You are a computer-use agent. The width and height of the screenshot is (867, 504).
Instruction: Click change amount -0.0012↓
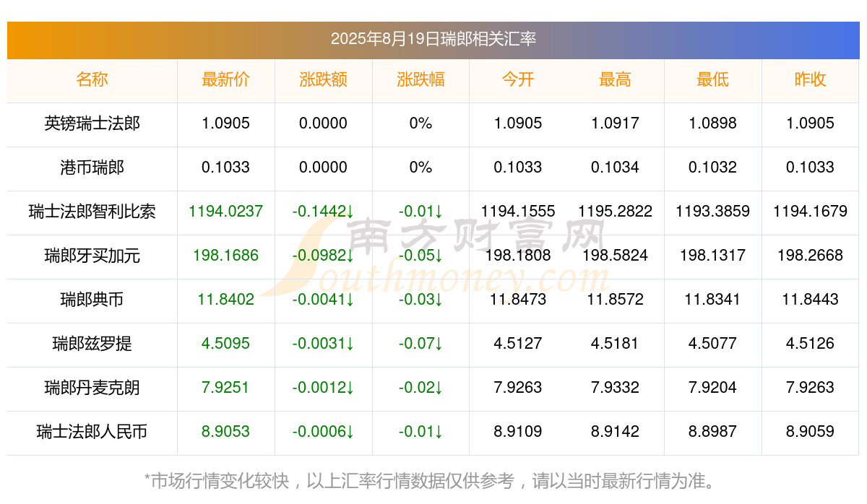(x=323, y=388)
